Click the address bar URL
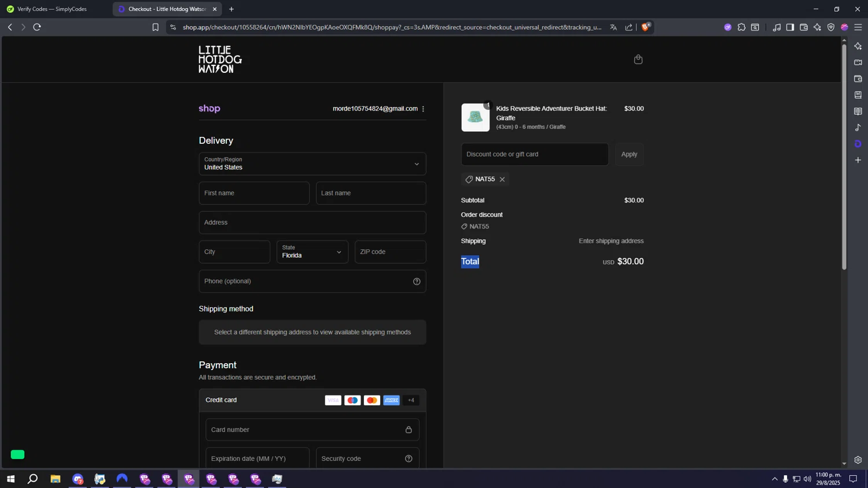 tap(392, 27)
